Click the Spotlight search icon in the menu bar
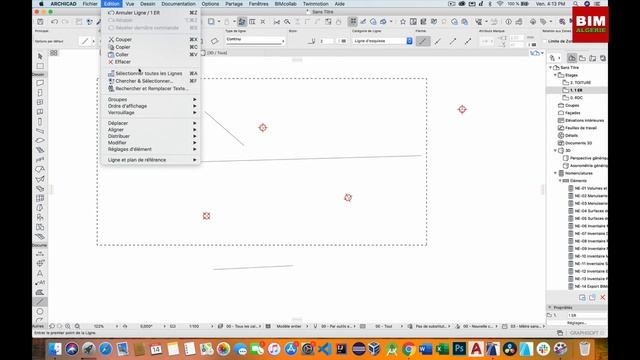The width and height of the screenshot is (640, 360). pyautogui.click(x=576, y=4)
